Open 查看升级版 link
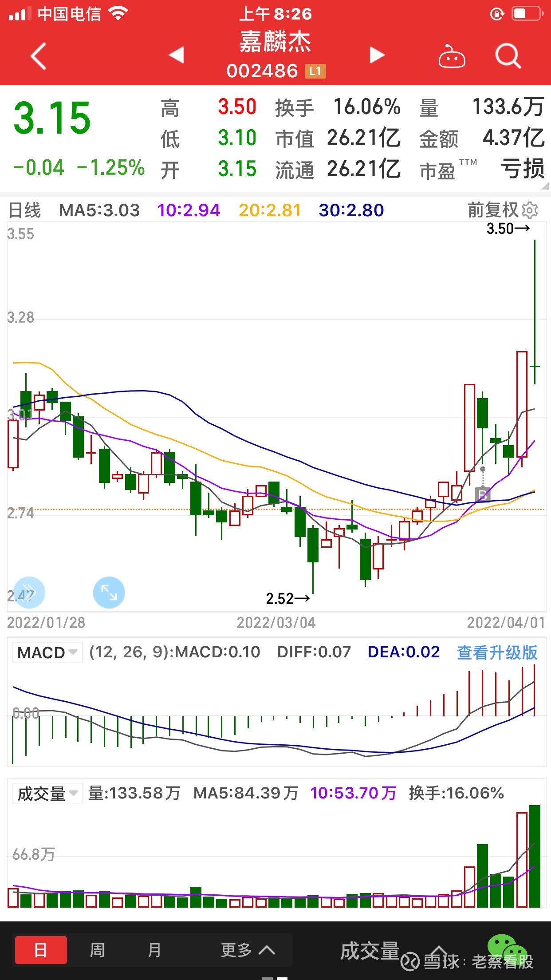Image resolution: width=551 pixels, height=980 pixels. (497, 652)
